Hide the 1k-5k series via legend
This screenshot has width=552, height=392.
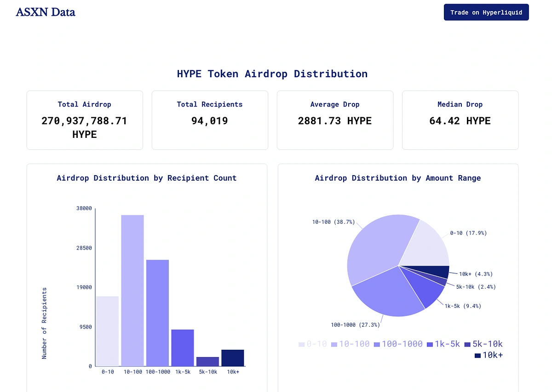(443, 344)
